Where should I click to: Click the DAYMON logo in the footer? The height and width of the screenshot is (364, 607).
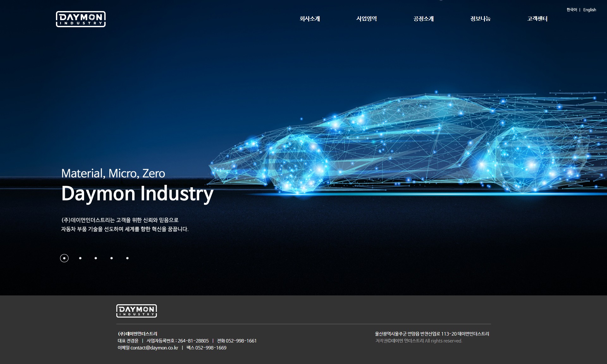click(137, 311)
